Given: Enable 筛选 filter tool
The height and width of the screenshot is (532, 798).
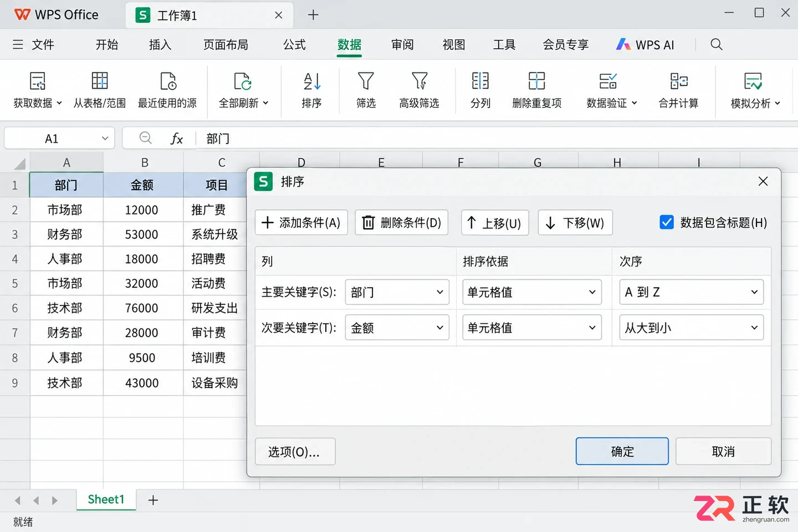Looking at the screenshot, I should [x=366, y=90].
